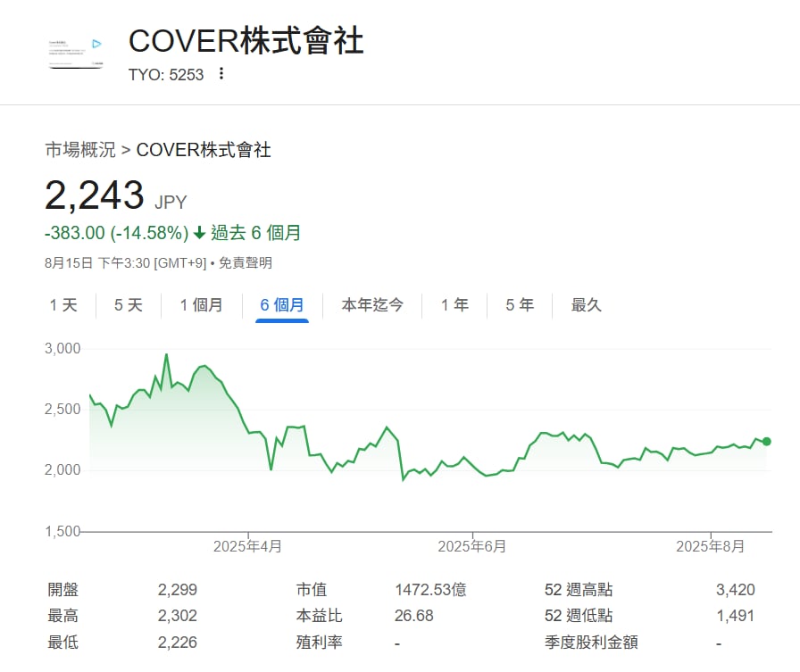Screen dimensions: 800x672
Task: Click the 過去 6 個月 period label
Action: 255,233
